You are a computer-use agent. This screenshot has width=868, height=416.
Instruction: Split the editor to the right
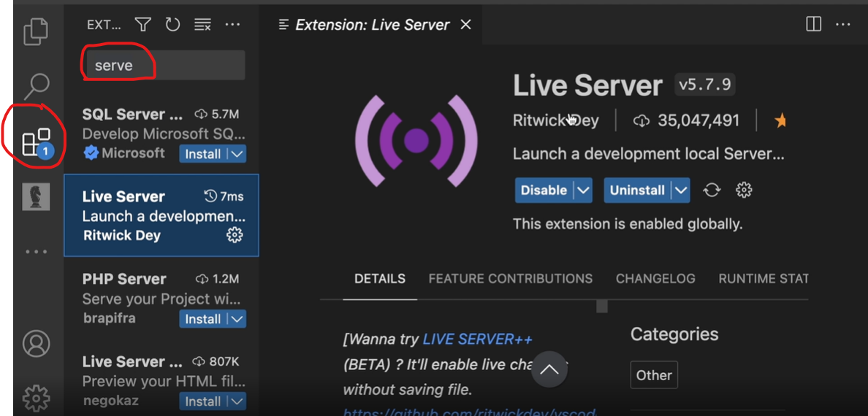[813, 25]
